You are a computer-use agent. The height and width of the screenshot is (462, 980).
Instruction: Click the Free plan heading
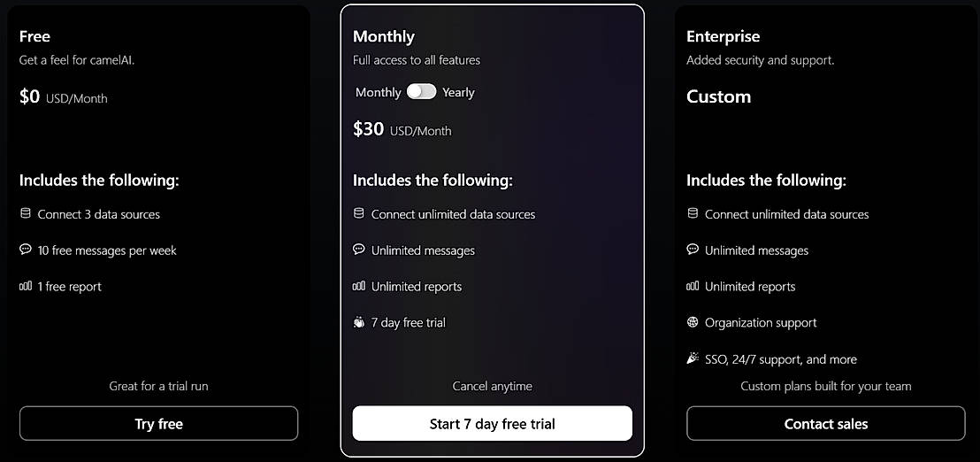[x=34, y=36]
